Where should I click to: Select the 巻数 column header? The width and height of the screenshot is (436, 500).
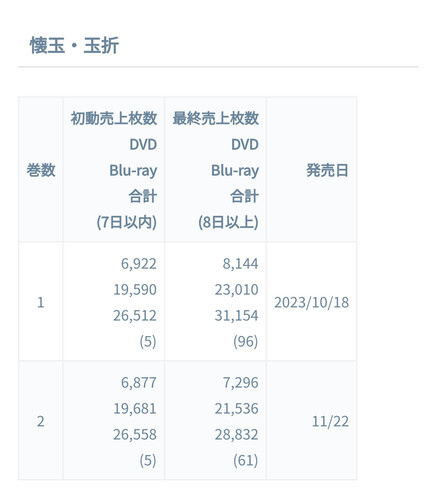point(41,170)
